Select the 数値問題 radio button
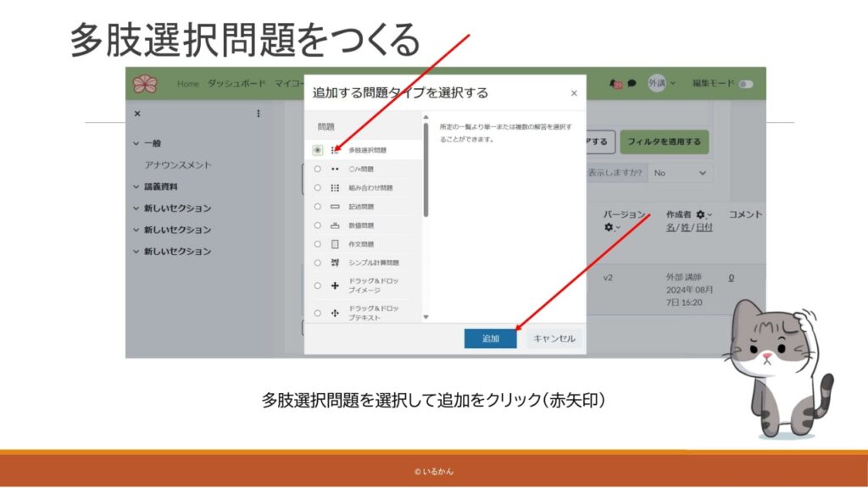Viewport: 868px width, 488px height. 317,225
